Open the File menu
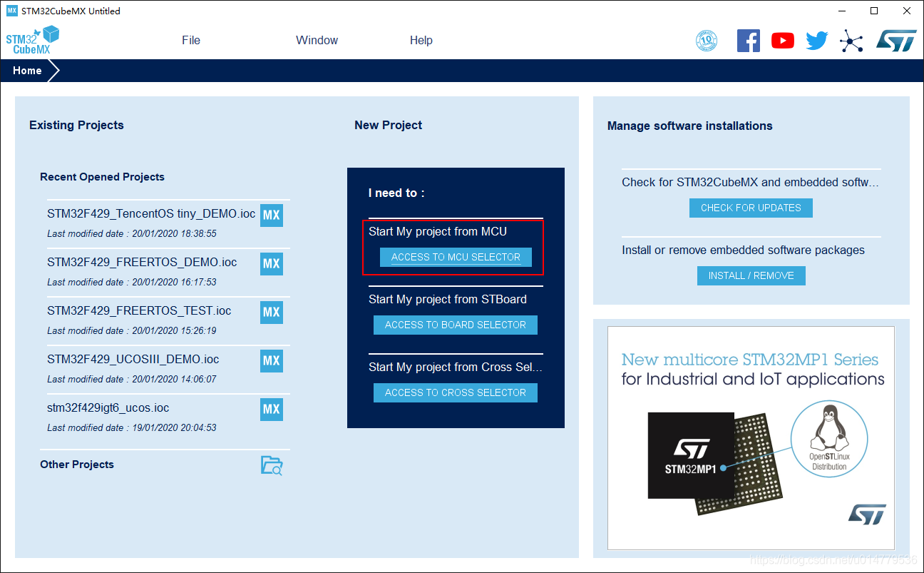924x573 pixels. point(191,40)
